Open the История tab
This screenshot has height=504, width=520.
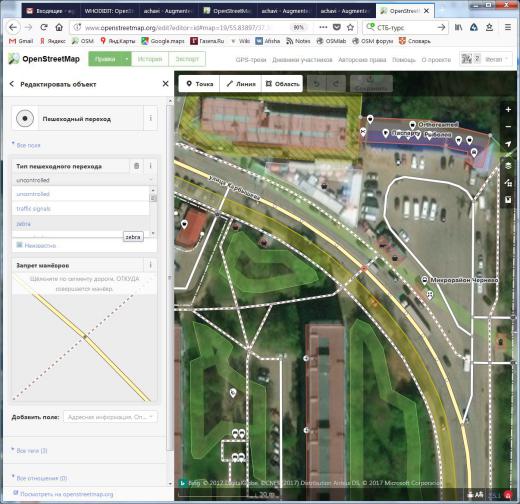pyautogui.click(x=150, y=59)
